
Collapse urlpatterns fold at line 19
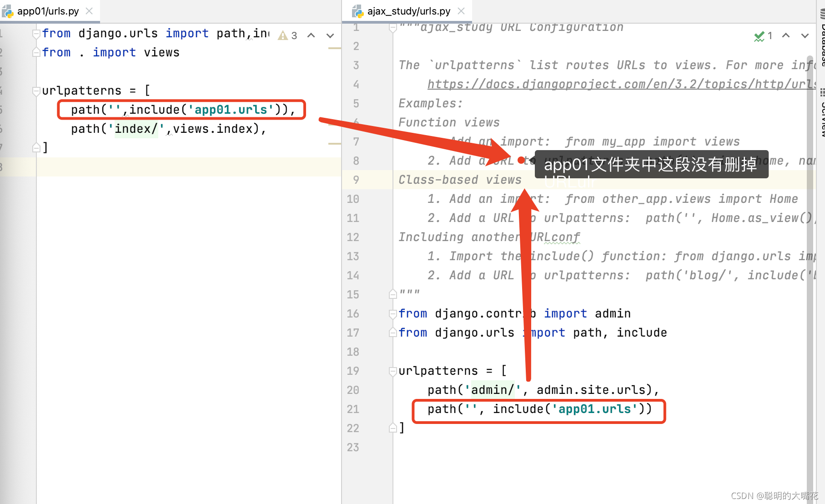[x=393, y=371]
